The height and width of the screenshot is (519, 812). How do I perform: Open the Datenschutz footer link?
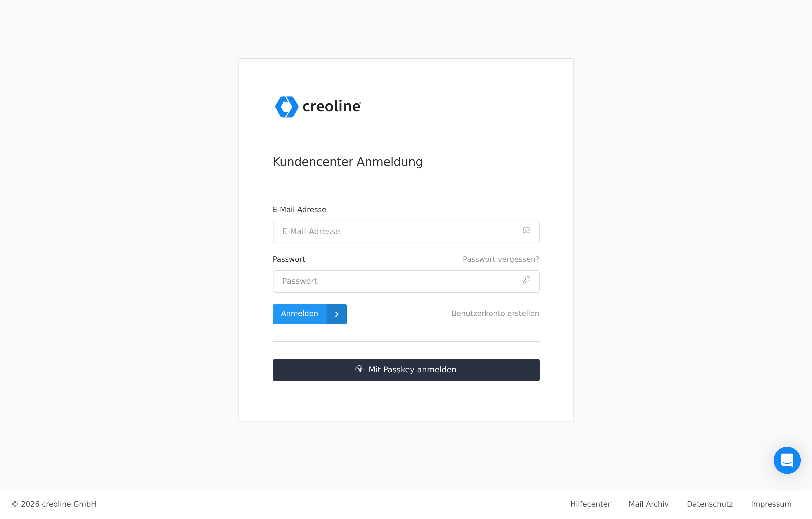pos(709,504)
